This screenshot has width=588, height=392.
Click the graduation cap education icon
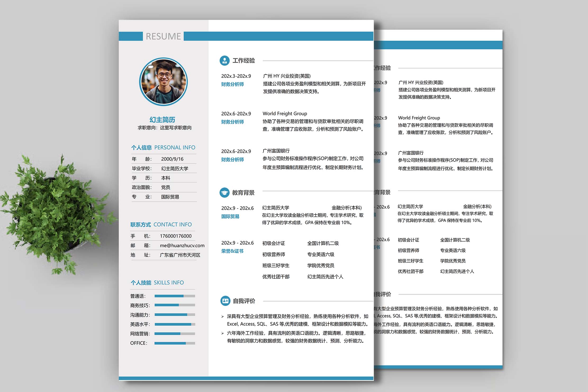tap(224, 192)
